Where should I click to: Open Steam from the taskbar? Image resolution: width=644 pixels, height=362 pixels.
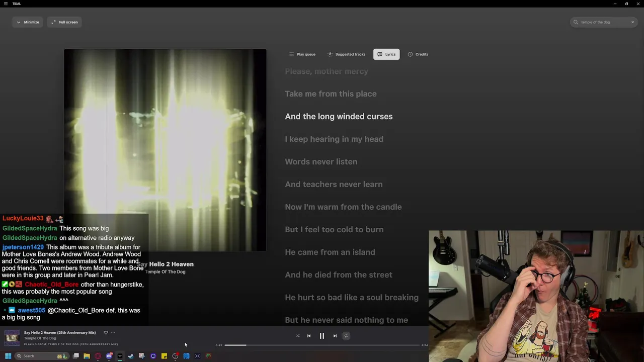pyautogui.click(x=131, y=356)
